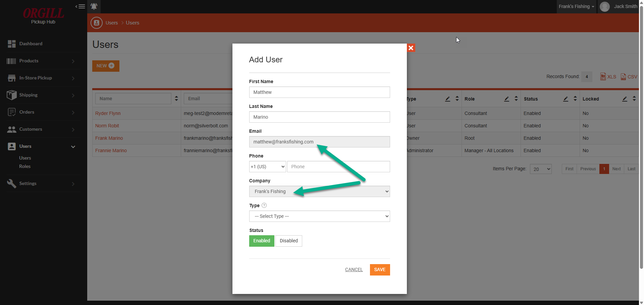The width and height of the screenshot is (644, 305).
Task: Click the Dashboard sidebar icon
Action: pos(12,44)
